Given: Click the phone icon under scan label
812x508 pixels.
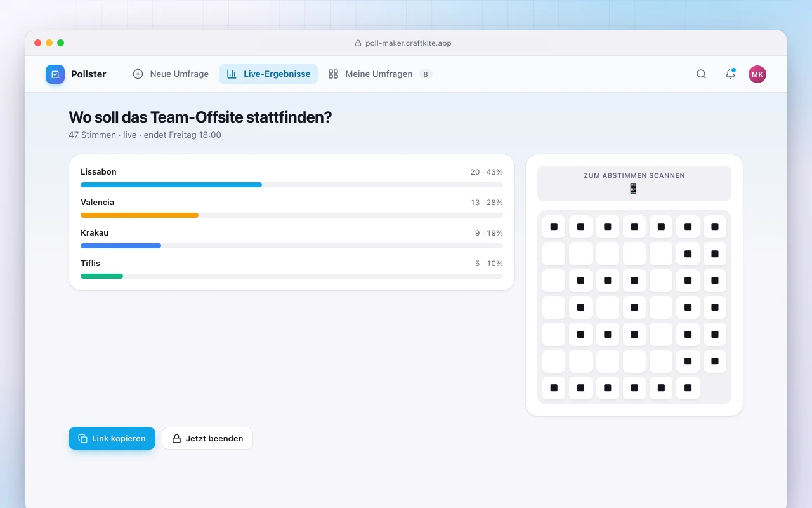Looking at the screenshot, I should click(x=633, y=188).
